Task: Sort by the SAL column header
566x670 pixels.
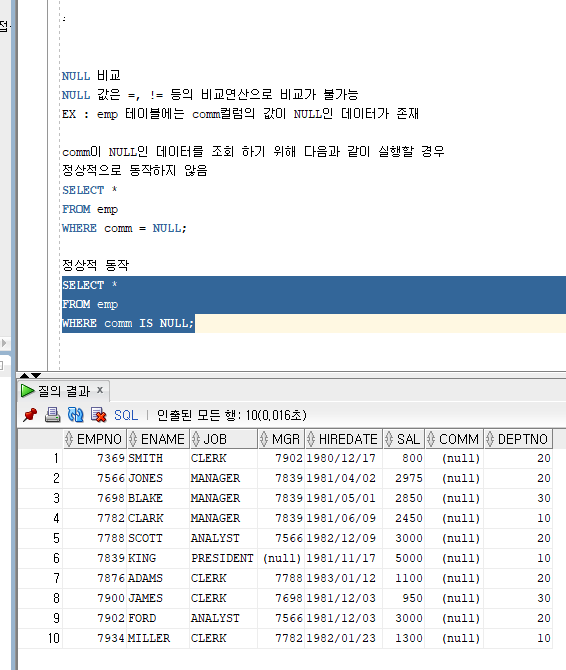Action: click(x=403, y=439)
